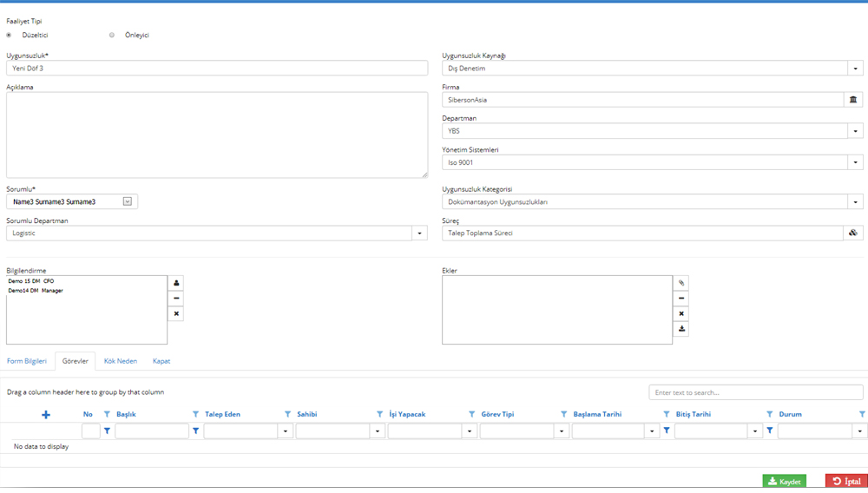
Task: Select the Düzeltici radio button
Action: point(9,36)
